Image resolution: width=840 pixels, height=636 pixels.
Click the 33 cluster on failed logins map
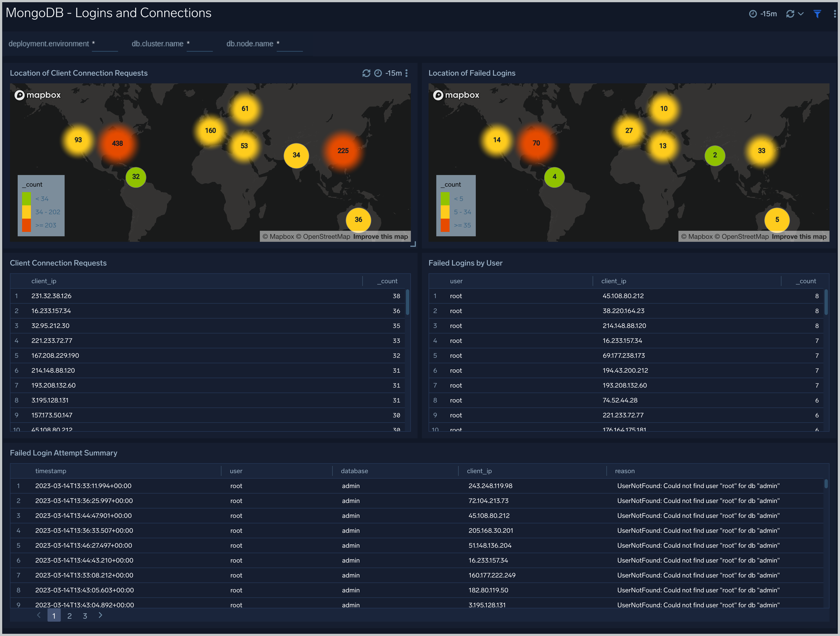(x=761, y=151)
